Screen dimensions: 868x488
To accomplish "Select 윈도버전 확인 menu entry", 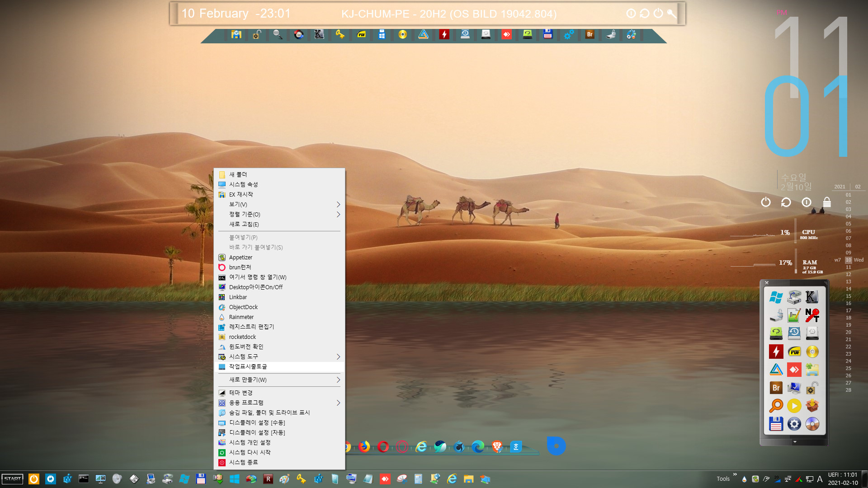I will click(x=279, y=347).
